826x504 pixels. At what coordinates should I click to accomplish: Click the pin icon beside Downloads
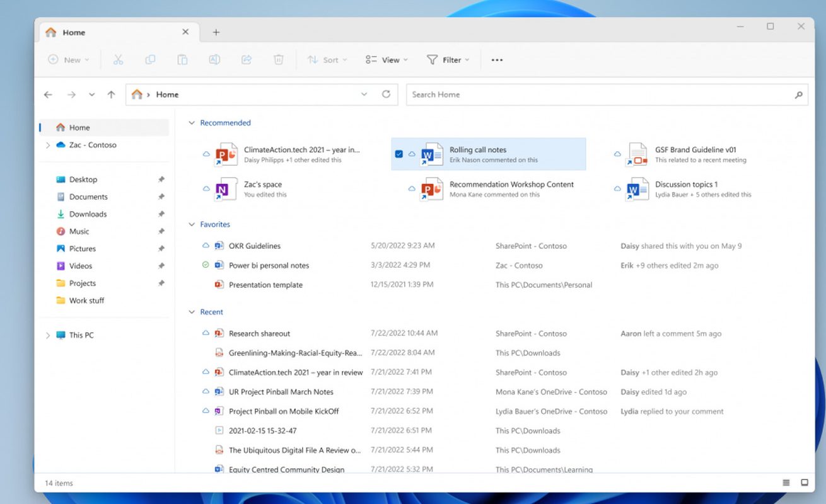(161, 214)
